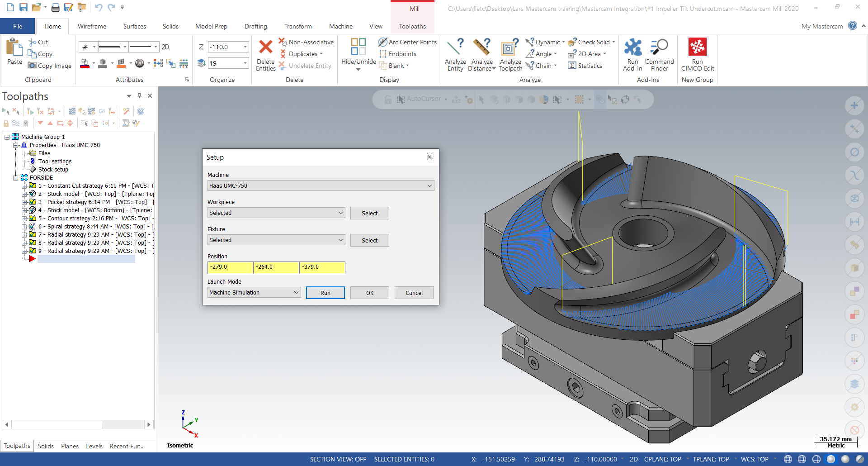This screenshot has height=466, width=868.
Task: Click the Undo arrow icon
Action: (x=99, y=7)
